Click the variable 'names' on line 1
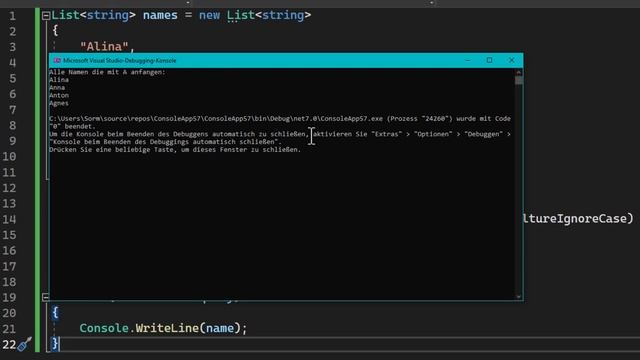This screenshot has width=640, height=360. click(160, 15)
